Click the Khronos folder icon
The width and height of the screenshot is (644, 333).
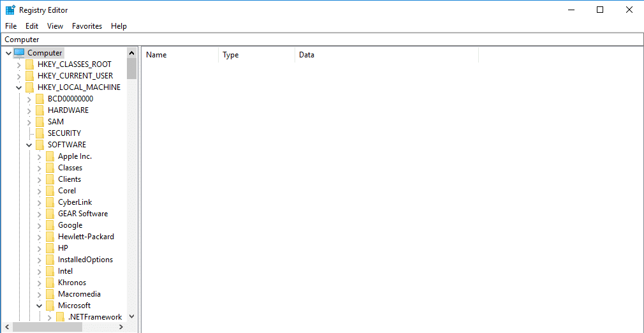click(50, 283)
